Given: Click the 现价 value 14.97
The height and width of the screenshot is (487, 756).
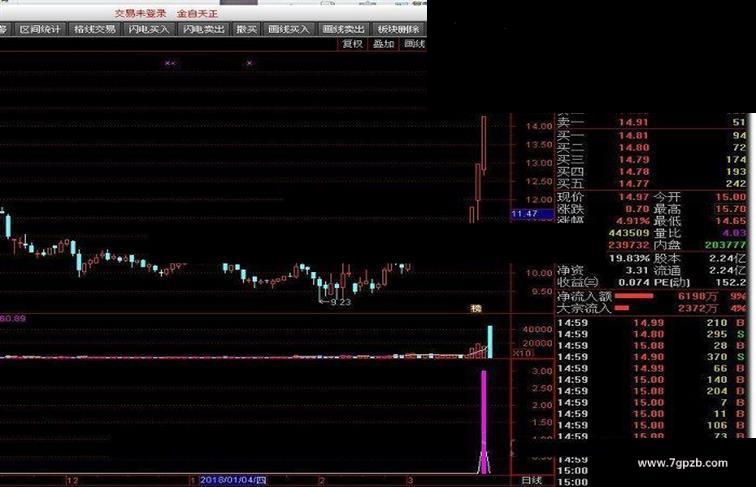Looking at the screenshot, I should click(634, 197).
